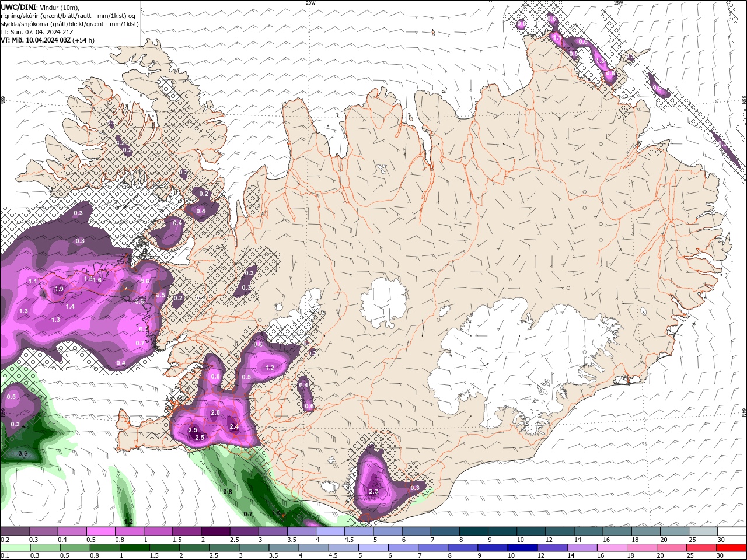Viewport: 747px width, 560px height.
Task: Select the bottom-row dark green swatch labeled 1
Action: [134, 548]
